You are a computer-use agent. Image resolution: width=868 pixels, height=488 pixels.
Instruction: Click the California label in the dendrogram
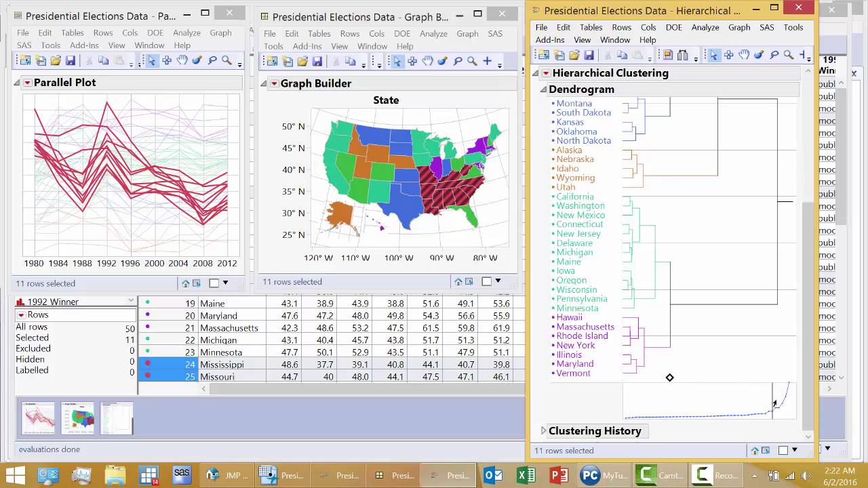[576, 197]
